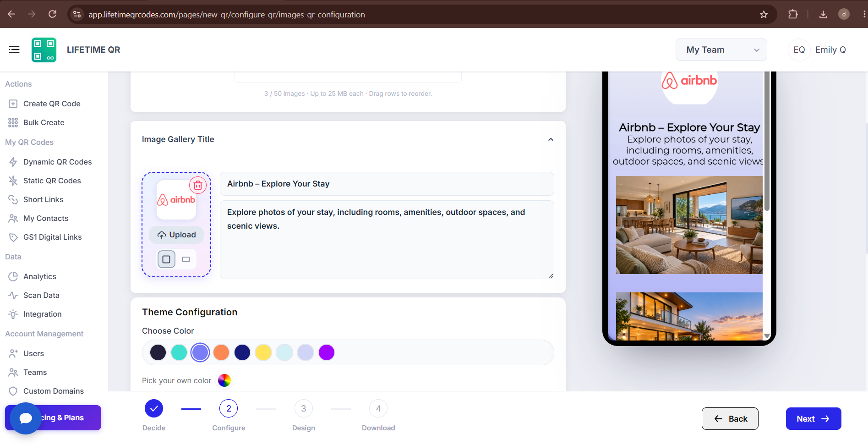Click the phone preview scrollbar

click(x=767, y=141)
